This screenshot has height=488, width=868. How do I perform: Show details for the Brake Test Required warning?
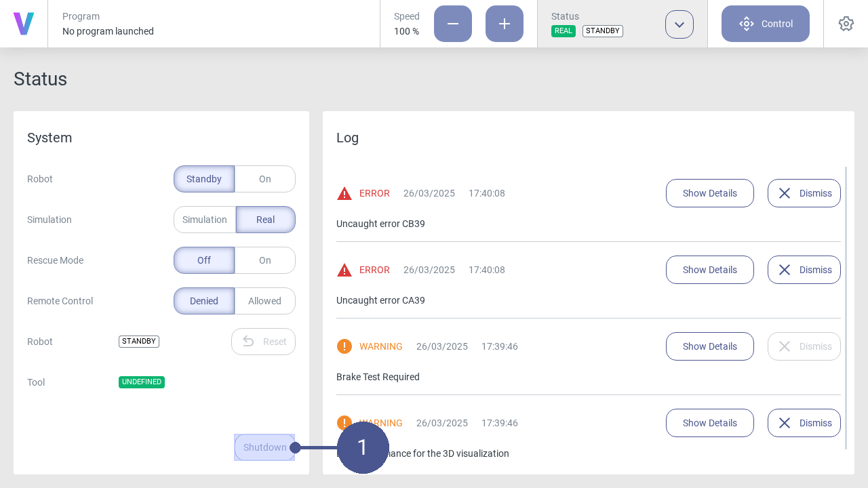pos(709,346)
